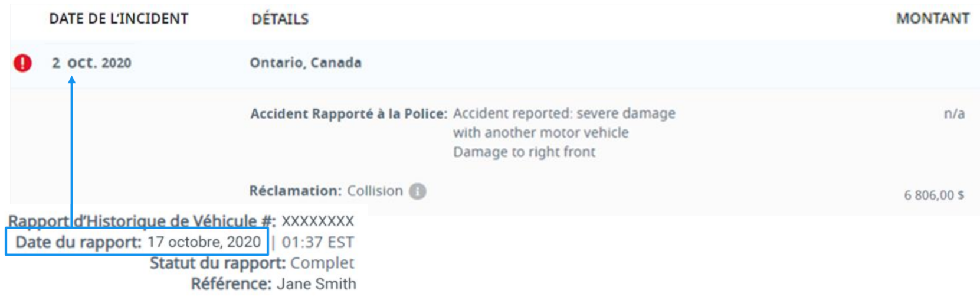Click the highlighted Date du rapport box

pyautogui.click(x=137, y=242)
